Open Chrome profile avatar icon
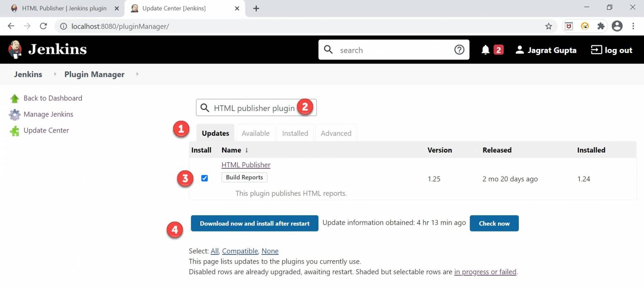The height and width of the screenshot is (288, 644). (x=617, y=26)
